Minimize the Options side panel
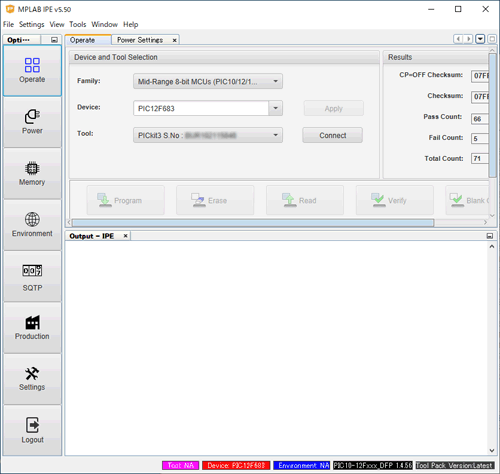 (54, 40)
